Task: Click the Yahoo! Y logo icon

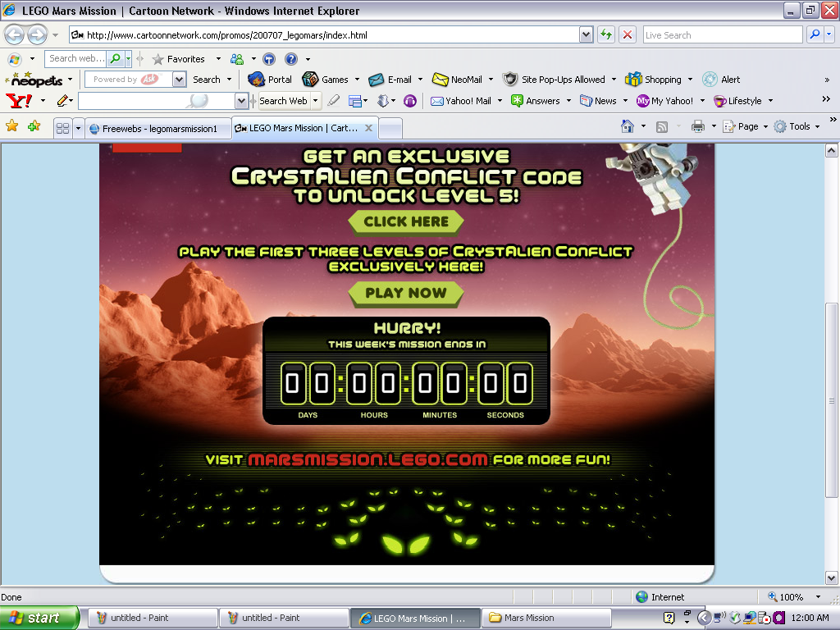Action: tap(18, 101)
